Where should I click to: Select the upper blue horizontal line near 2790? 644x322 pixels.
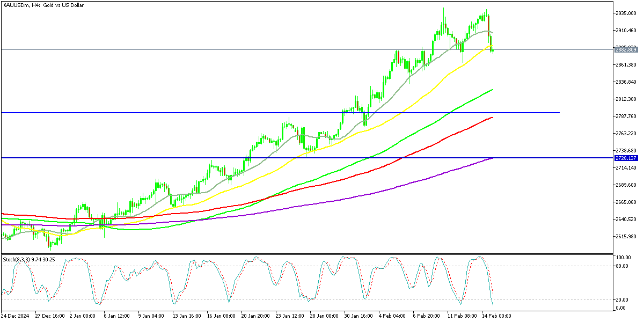pos(280,113)
